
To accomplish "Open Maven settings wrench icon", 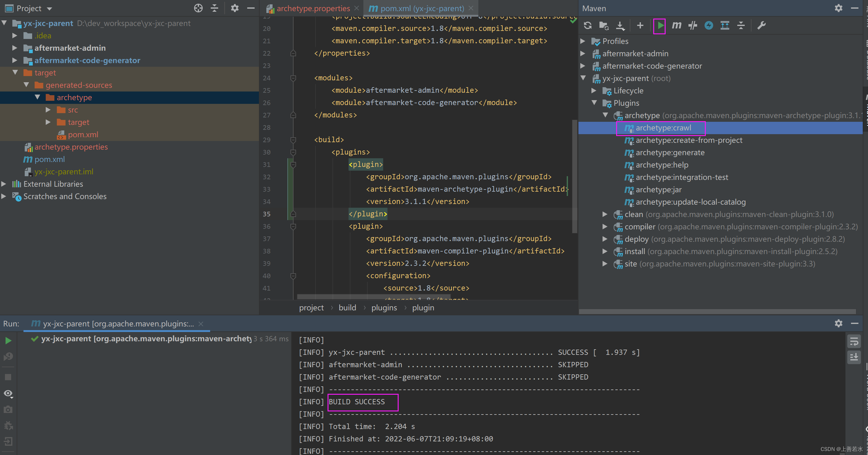I will [761, 26].
